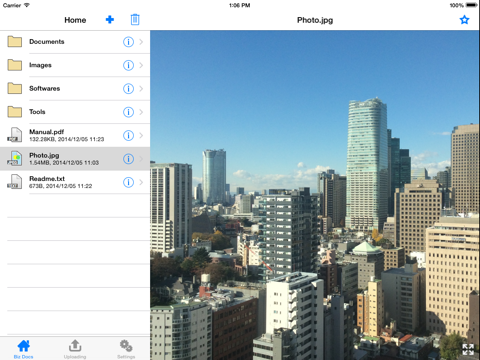Tap the trash delete icon
The image size is (480, 360).
[135, 20]
